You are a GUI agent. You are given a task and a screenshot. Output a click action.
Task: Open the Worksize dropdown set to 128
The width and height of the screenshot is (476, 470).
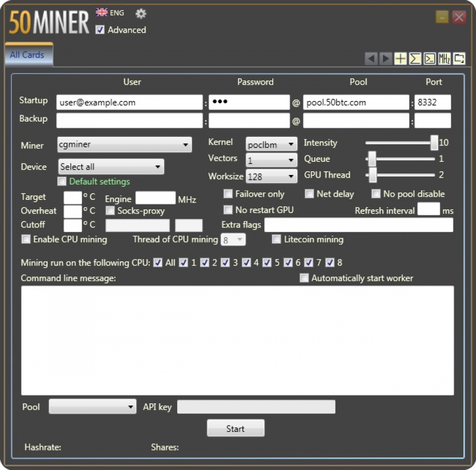point(271,176)
